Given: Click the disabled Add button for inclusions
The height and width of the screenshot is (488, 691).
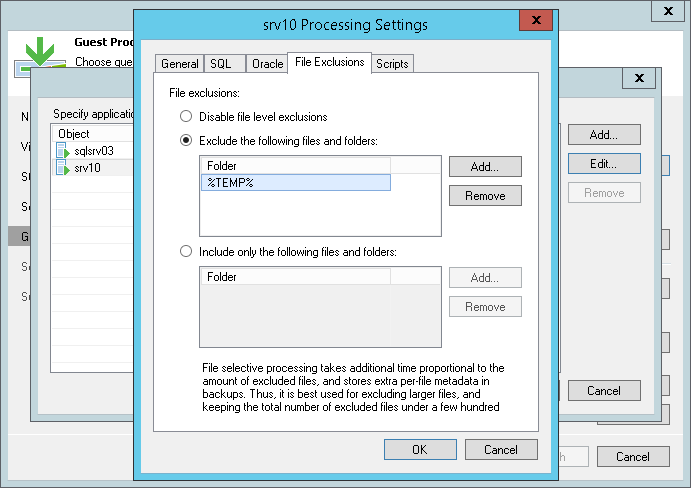Looking at the screenshot, I should [x=485, y=278].
